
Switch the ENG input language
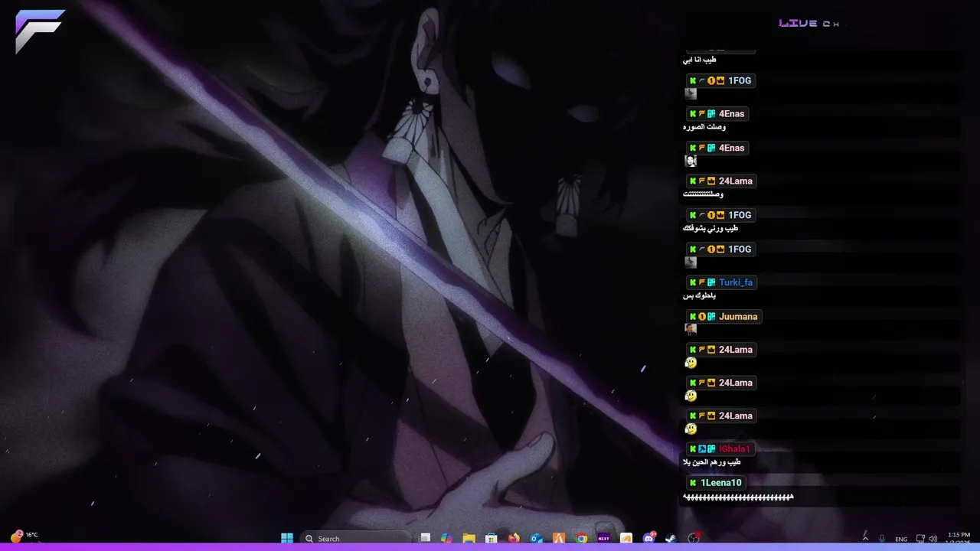coord(901,539)
